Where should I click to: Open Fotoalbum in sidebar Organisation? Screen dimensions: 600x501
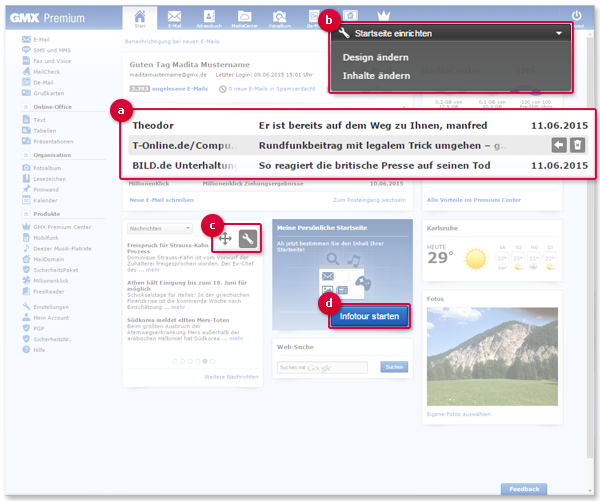tap(41, 168)
